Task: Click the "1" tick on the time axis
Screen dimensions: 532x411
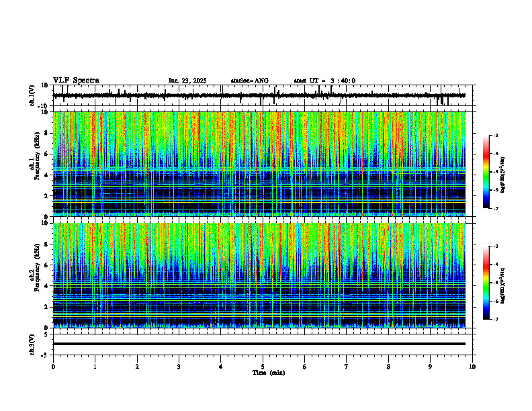Action: tap(95, 367)
